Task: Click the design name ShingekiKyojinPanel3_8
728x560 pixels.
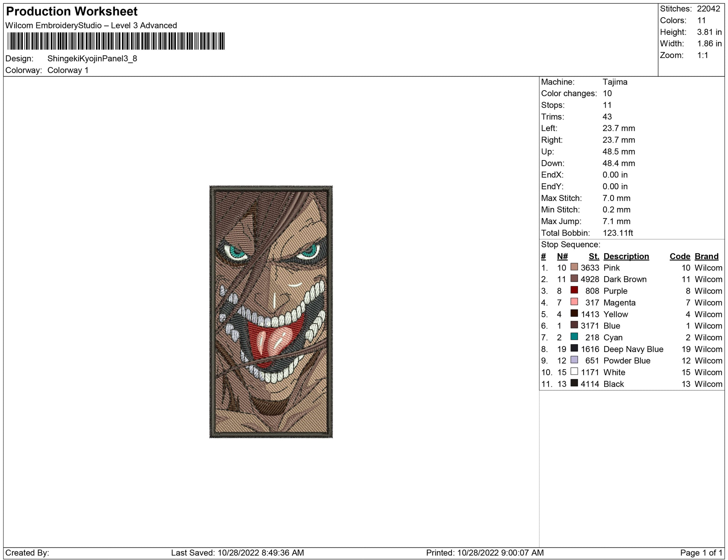Action: [92, 59]
